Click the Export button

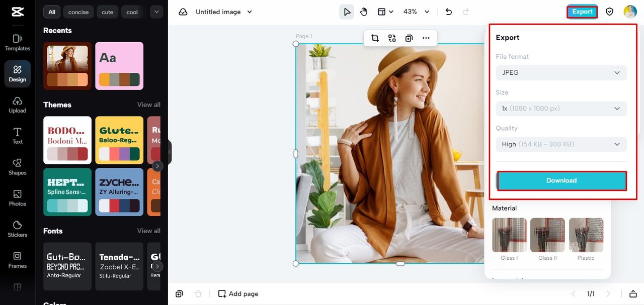582,12
